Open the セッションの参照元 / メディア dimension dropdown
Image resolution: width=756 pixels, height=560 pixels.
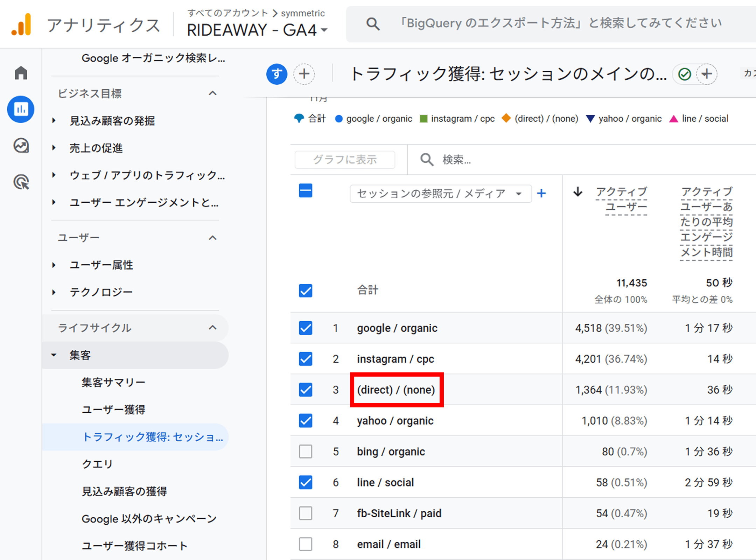[x=440, y=193]
